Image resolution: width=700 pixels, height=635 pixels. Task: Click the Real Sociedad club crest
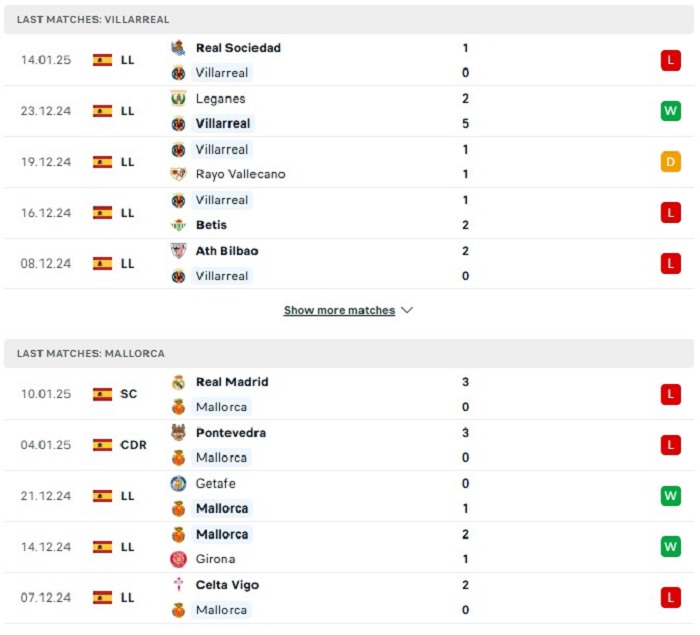pos(178,48)
